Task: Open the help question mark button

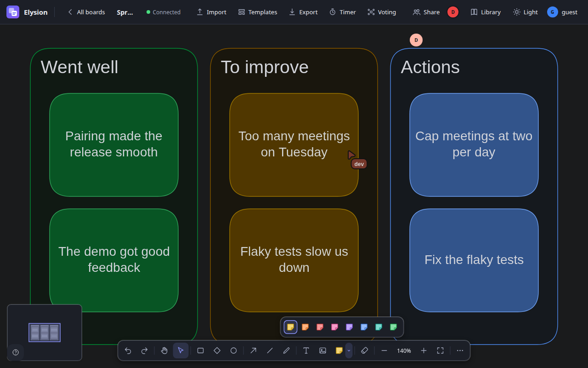Action: pos(16,352)
